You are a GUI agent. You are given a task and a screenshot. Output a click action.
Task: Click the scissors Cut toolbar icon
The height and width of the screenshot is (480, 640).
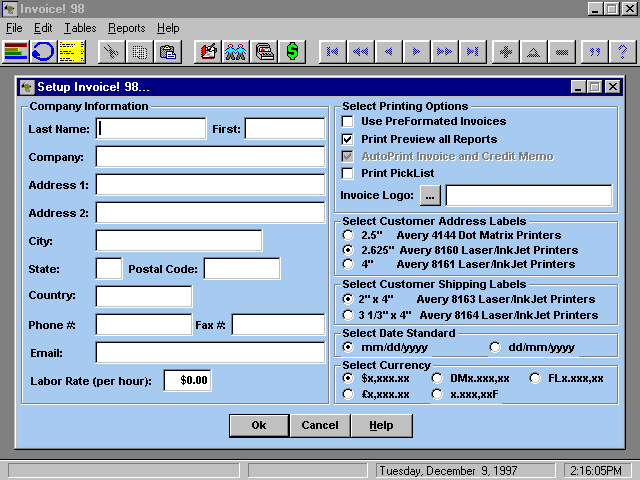(114, 51)
